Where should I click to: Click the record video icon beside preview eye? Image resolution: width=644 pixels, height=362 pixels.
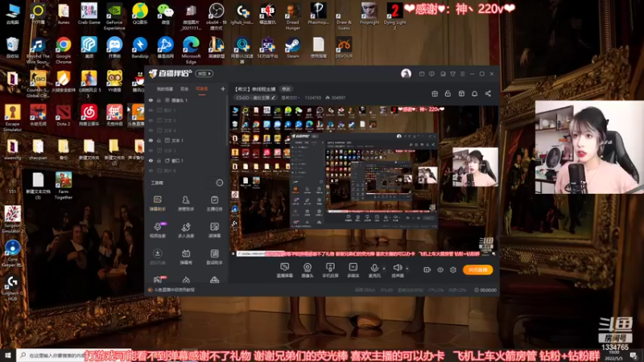point(427,269)
